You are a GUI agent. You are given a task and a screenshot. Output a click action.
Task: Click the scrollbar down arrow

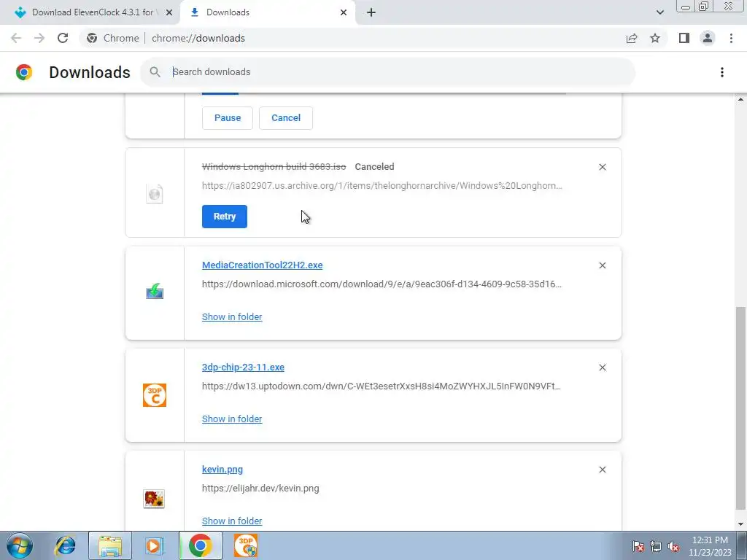pyautogui.click(x=740, y=525)
